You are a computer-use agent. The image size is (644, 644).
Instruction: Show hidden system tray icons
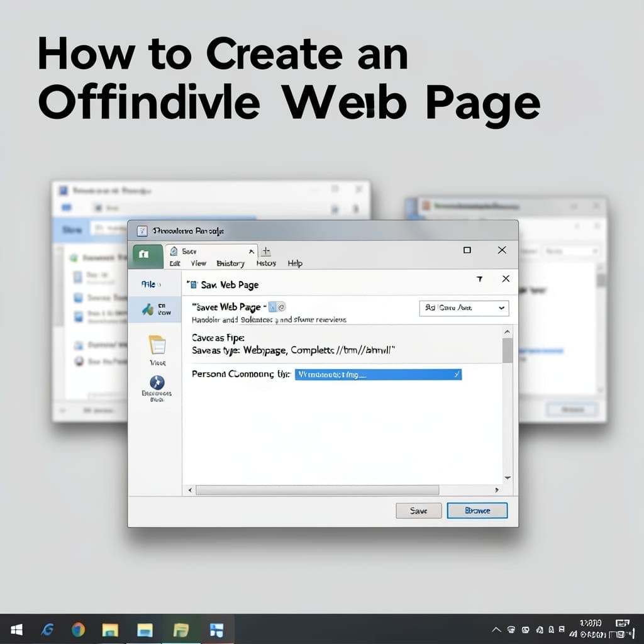pos(496,630)
